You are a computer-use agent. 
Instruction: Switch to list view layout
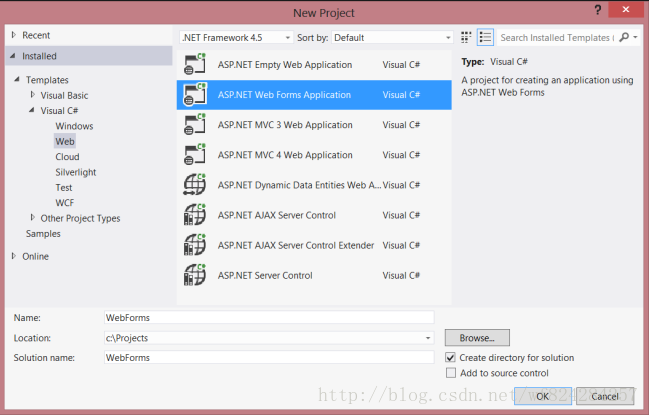click(485, 37)
